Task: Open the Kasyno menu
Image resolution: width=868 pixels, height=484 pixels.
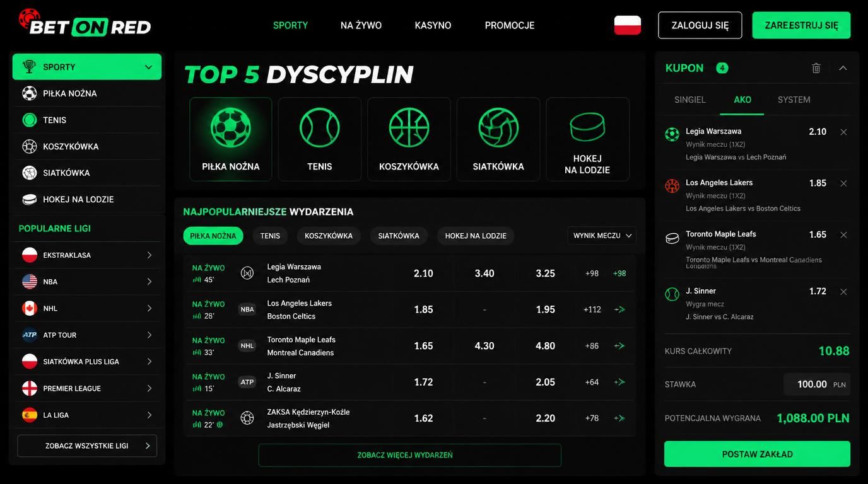Action: click(433, 25)
